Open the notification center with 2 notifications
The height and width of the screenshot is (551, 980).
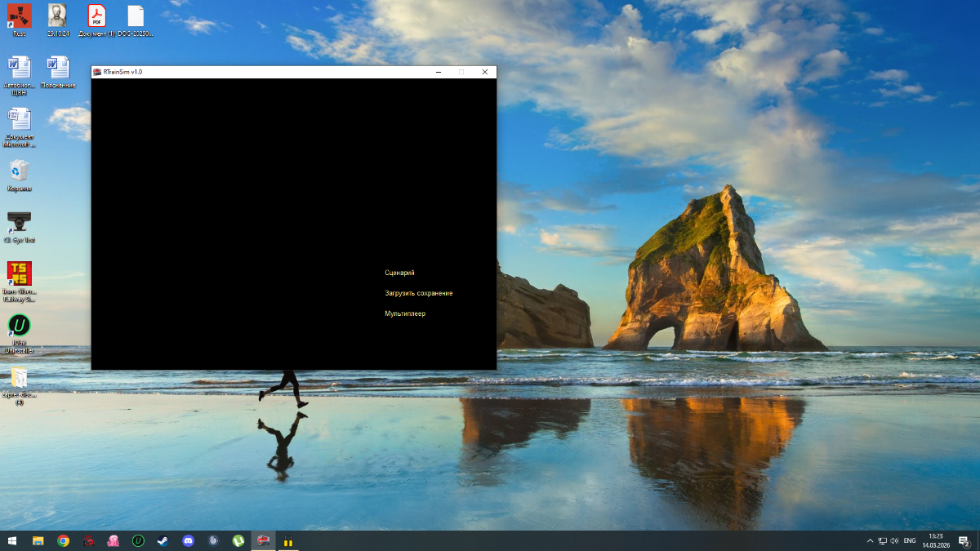964,540
